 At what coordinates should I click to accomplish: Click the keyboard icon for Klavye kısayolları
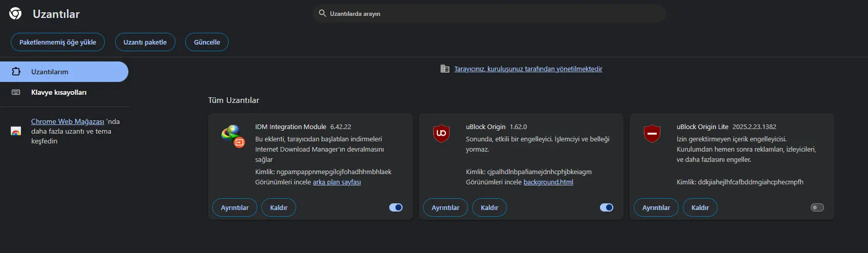tap(16, 92)
